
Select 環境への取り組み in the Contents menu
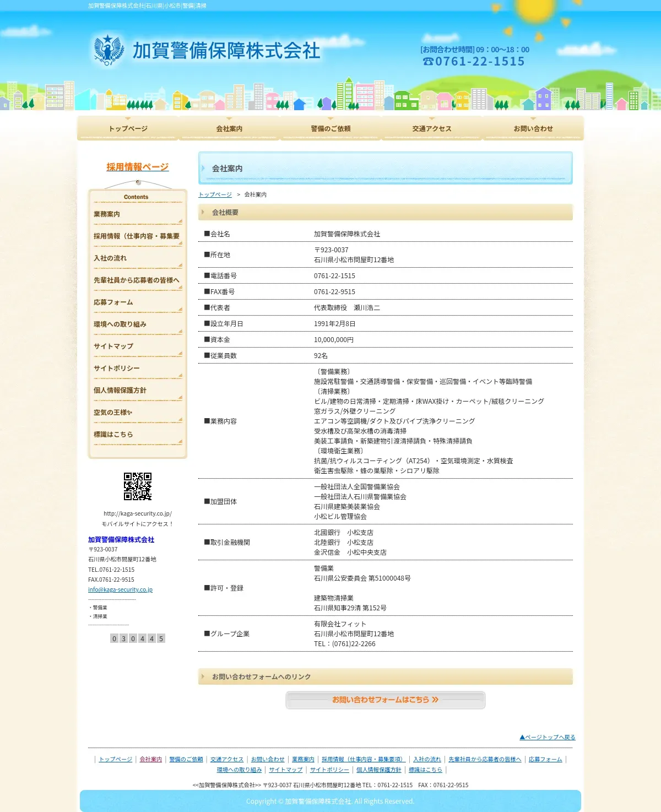138,324
